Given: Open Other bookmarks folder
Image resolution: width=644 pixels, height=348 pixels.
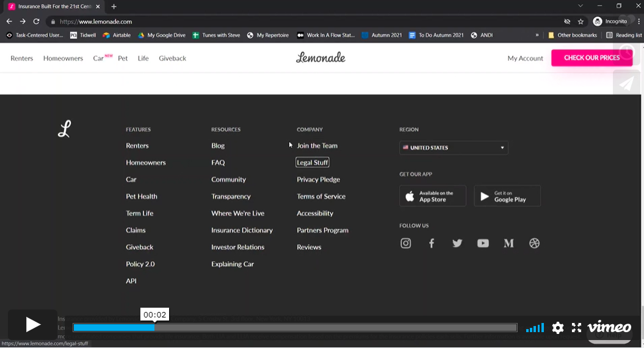Looking at the screenshot, I should [x=572, y=35].
